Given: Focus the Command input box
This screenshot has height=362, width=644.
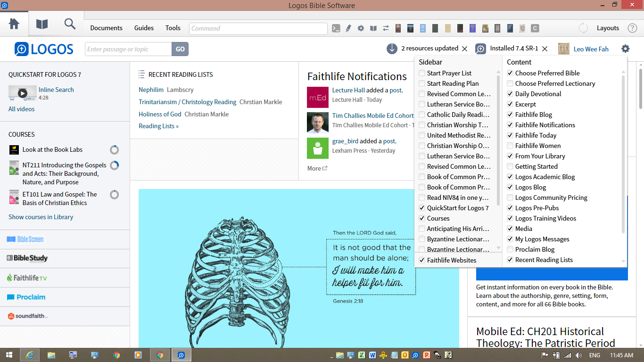Looking at the screenshot, I should 258,28.
